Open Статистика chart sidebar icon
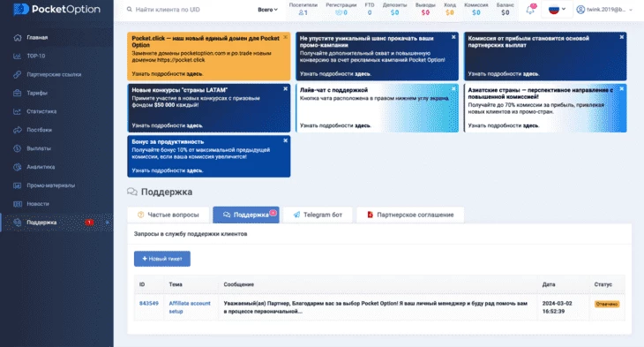Viewport: 644px width, 347px height. pos(18,111)
